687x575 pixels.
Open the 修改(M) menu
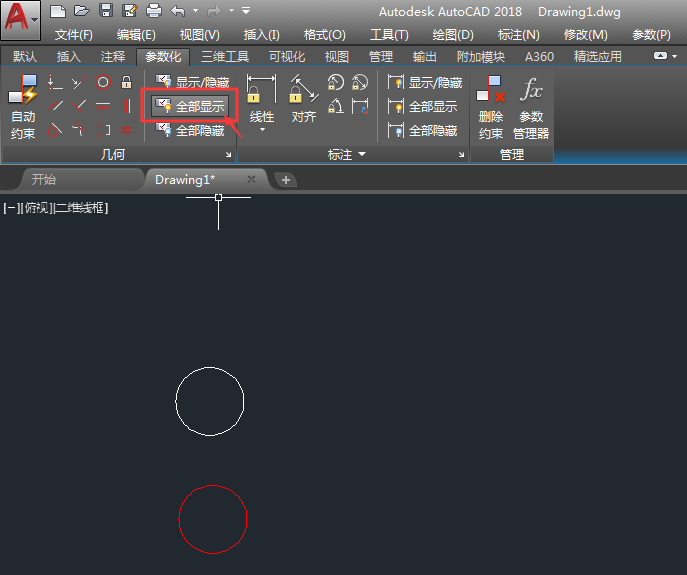click(585, 35)
